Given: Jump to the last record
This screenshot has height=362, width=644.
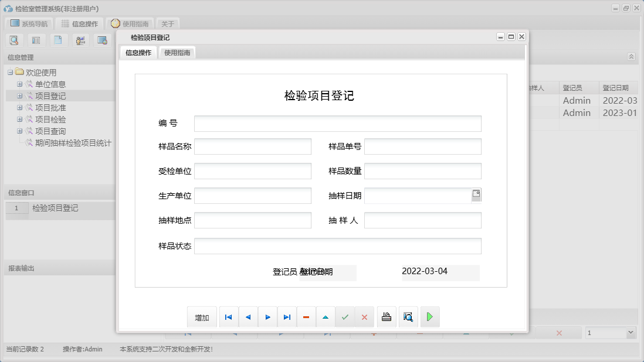Looking at the screenshot, I should [x=287, y=316].
